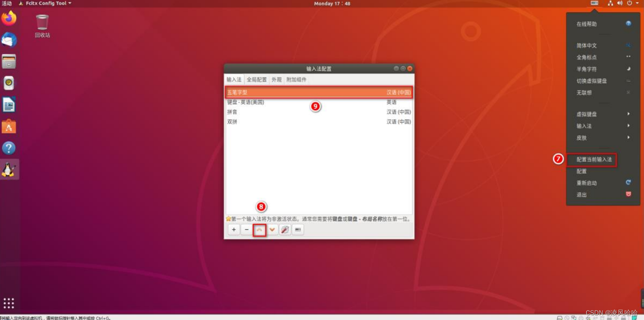Viewport: 644px width, 320px height.
Task: Click the remove input method minus button
Action: point(247,230)
